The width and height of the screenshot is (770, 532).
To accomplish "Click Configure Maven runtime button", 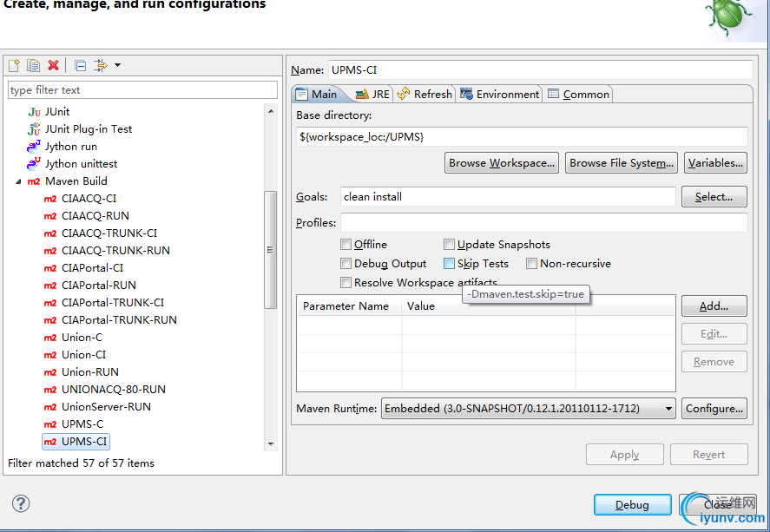I will click(714, 408).
